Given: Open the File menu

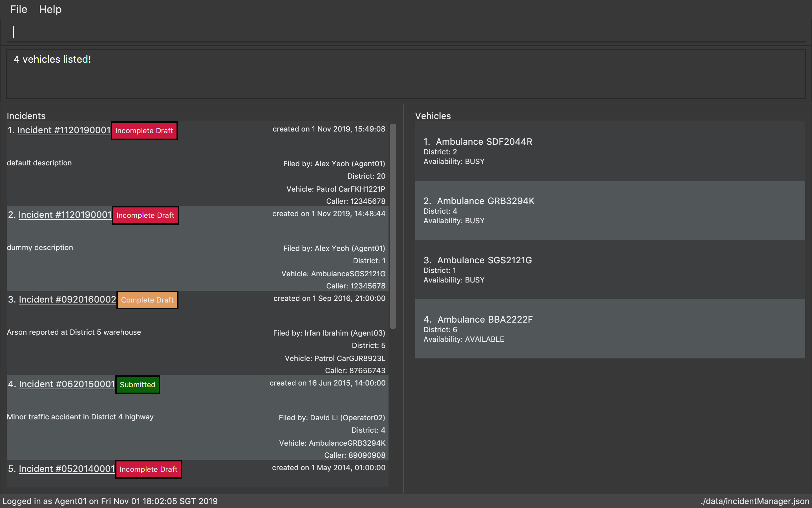Looking at the screenshot, I should coord(18,9).
